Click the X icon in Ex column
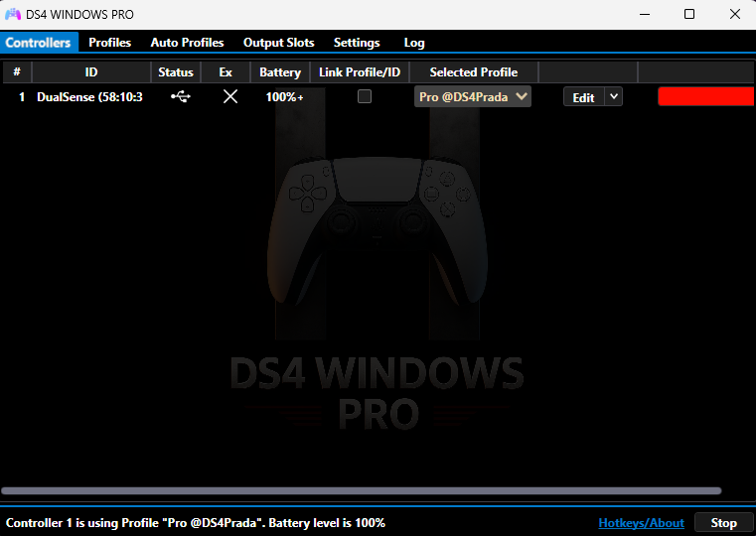This screenshot has height=536, width=756. pos(230,97)
